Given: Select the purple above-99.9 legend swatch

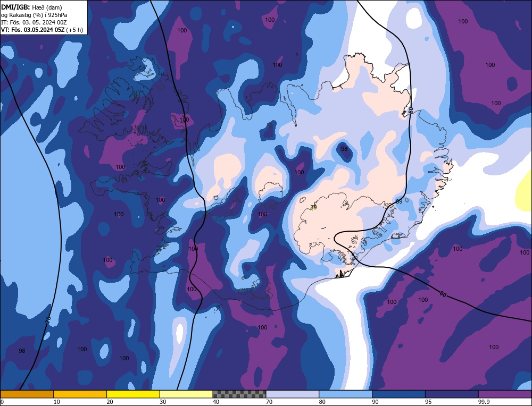Looking at the screenshot, I should [x=505, y=394].
